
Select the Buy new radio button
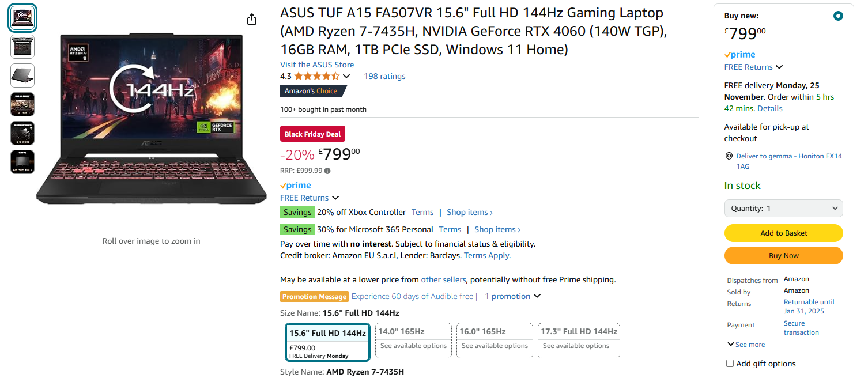[x=838, y=16]
